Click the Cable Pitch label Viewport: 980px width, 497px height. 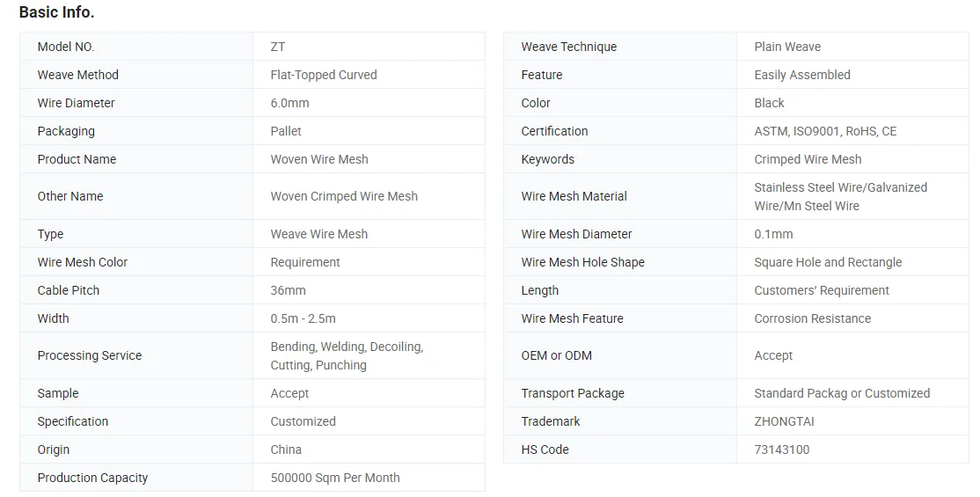(x=69, y=290)
